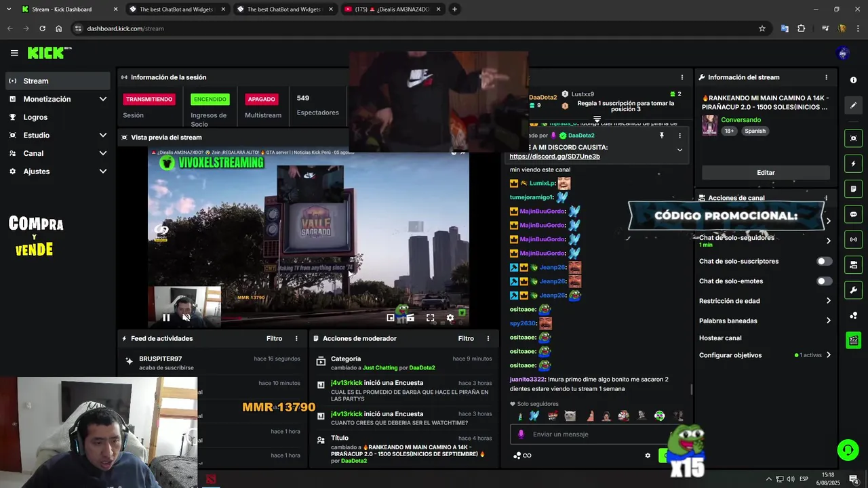Unmute the stream preview audio
This screenshot has width=868, height=488.
tap(186, 317)
